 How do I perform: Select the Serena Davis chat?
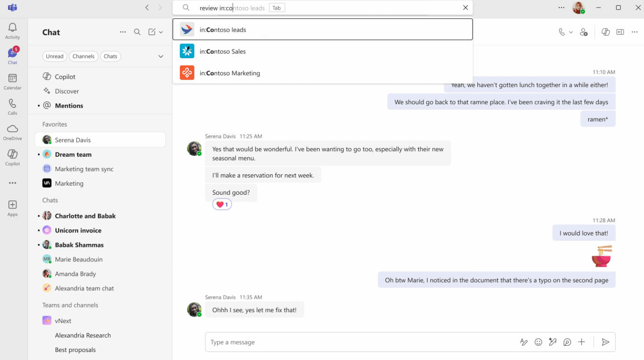tap(100, 140)
